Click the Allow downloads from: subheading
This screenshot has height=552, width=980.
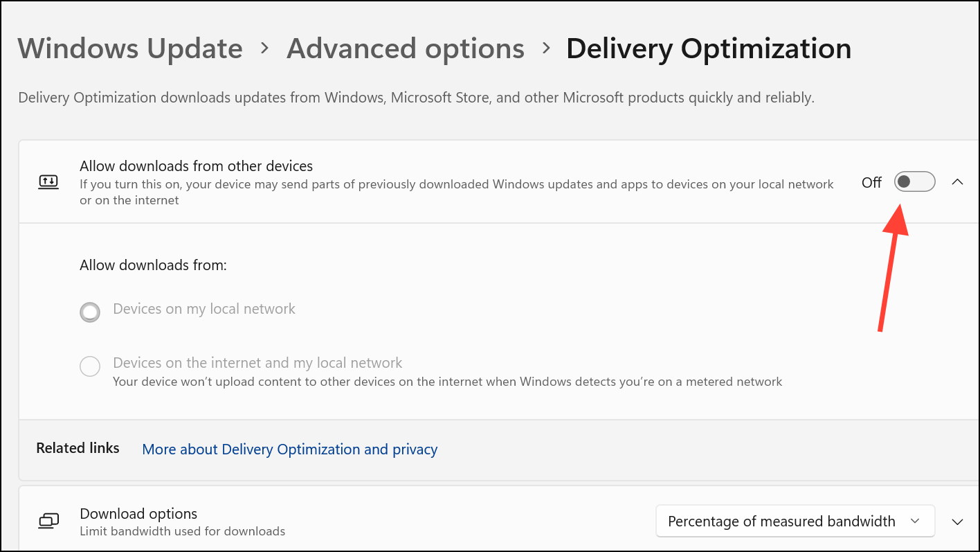153,265
